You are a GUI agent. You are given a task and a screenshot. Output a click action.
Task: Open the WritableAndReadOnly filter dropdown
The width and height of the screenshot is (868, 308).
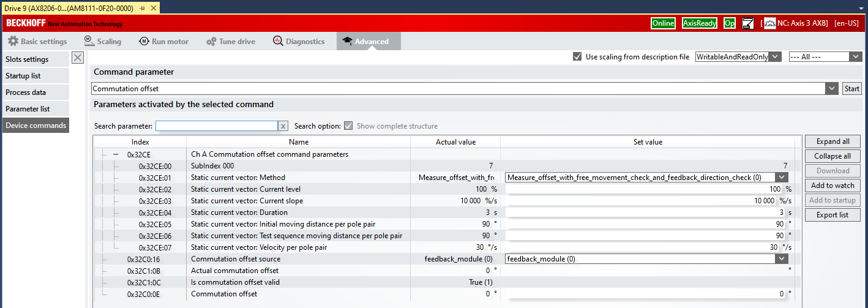[x=775, y=56]
